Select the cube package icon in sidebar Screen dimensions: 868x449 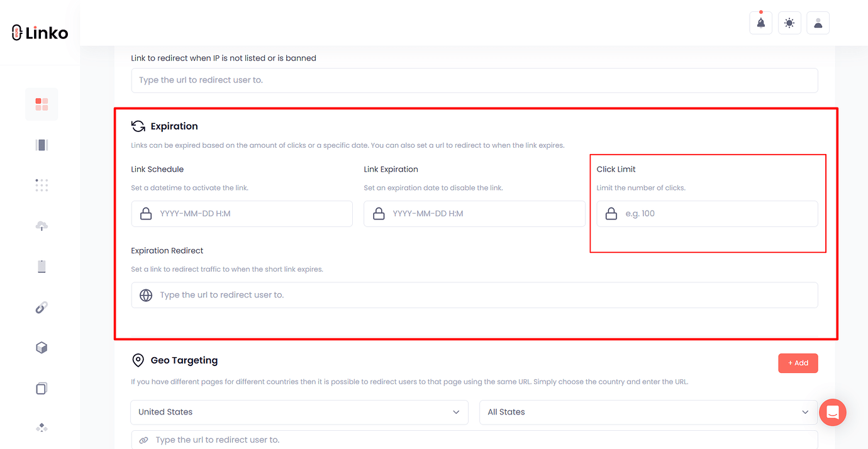click(x=42, y=347)
